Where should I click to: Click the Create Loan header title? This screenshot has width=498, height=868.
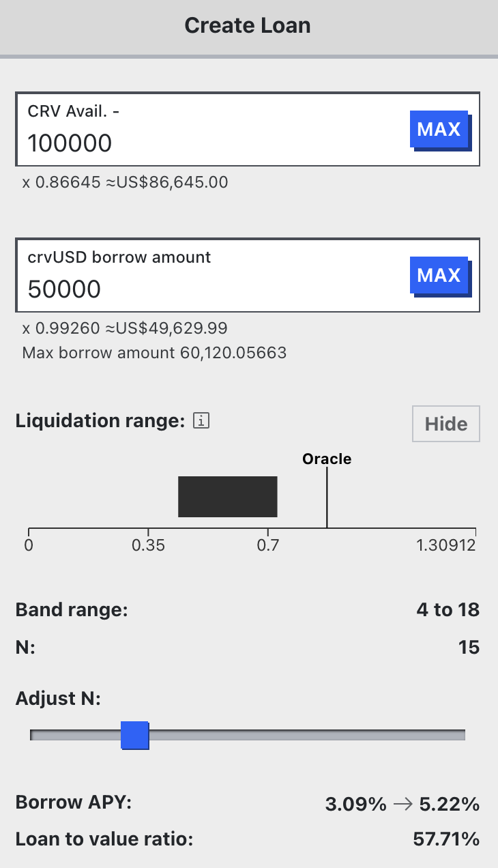tap(248, 26)
